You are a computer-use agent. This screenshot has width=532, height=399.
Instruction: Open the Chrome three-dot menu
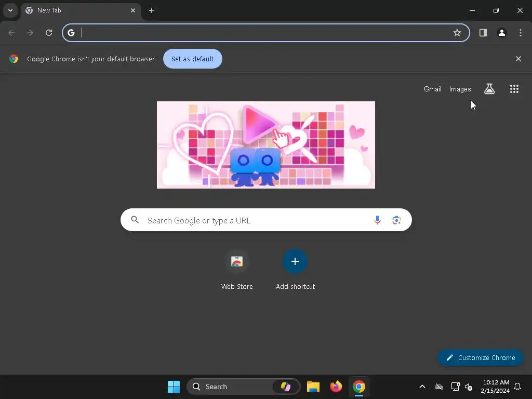tap(521, 33)
